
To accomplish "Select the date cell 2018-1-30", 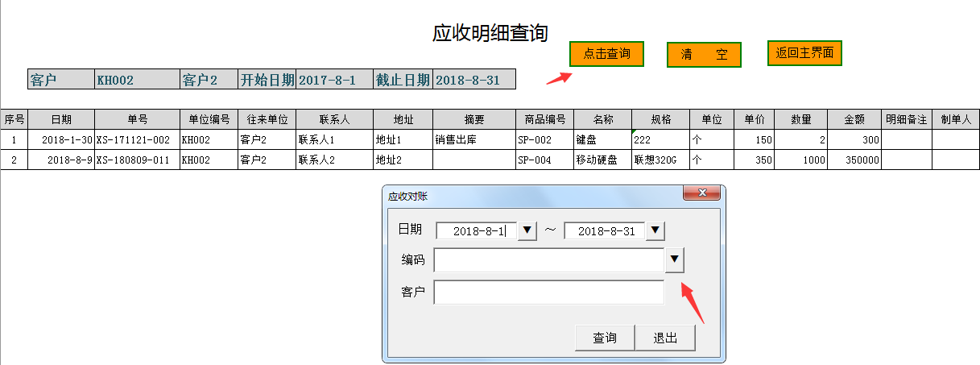I will click(x=61, y=139).
